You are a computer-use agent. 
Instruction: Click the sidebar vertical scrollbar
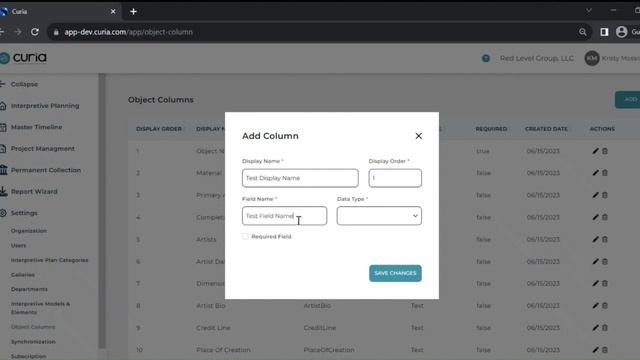pos(102,211)
